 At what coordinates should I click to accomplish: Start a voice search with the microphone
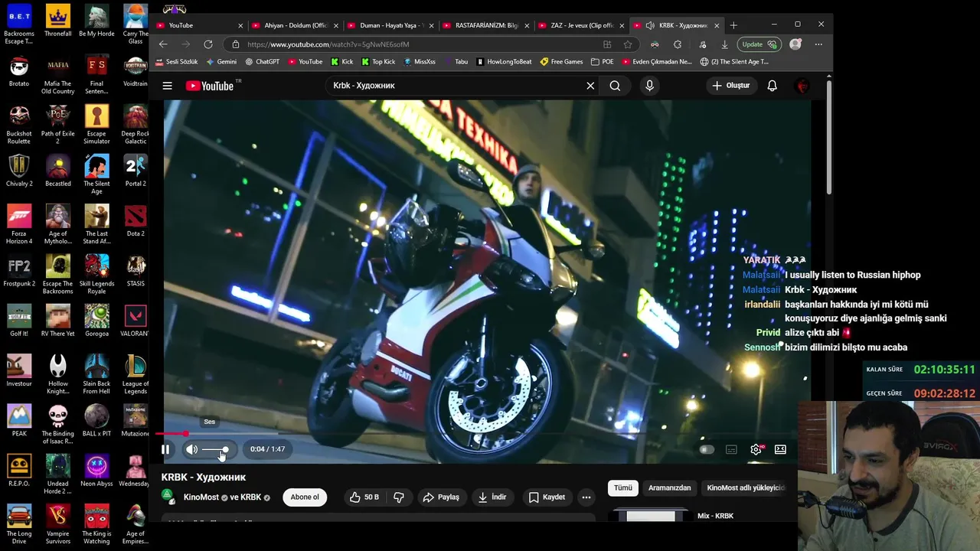pos(649,86)
